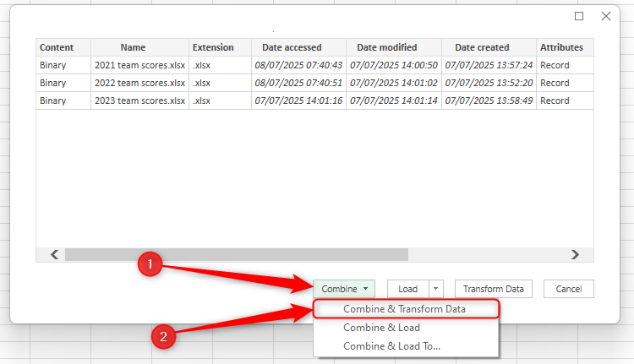Select Combine & Load menu entry

381,328
